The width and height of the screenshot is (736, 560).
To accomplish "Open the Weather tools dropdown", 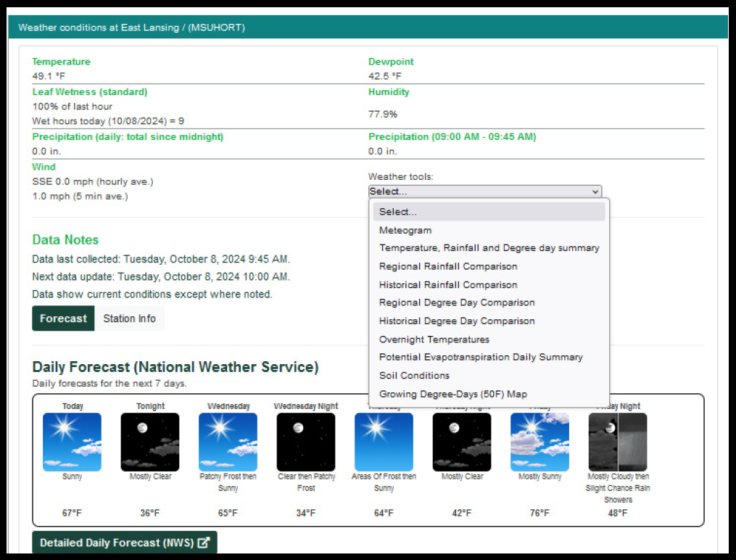I will (484, 191).
